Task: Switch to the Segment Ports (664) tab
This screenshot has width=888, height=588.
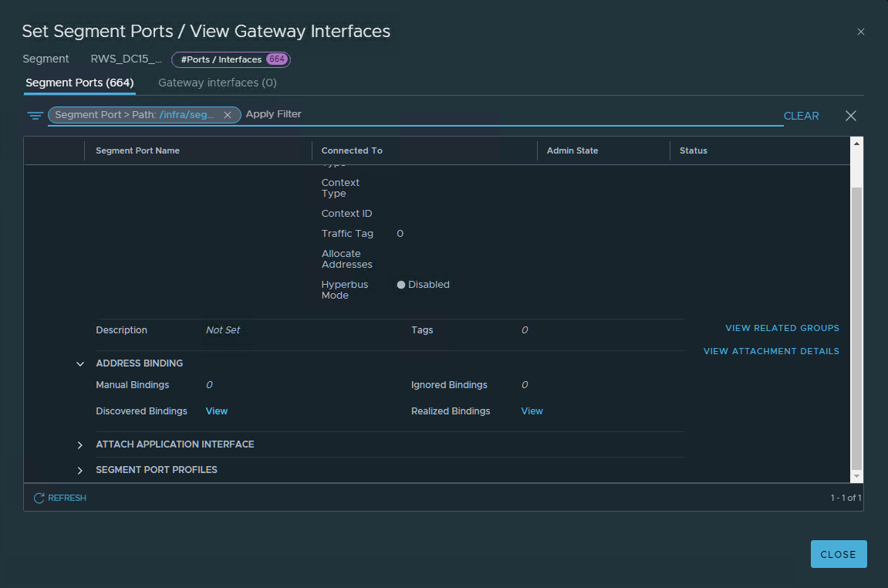Action: coord(80,83)
